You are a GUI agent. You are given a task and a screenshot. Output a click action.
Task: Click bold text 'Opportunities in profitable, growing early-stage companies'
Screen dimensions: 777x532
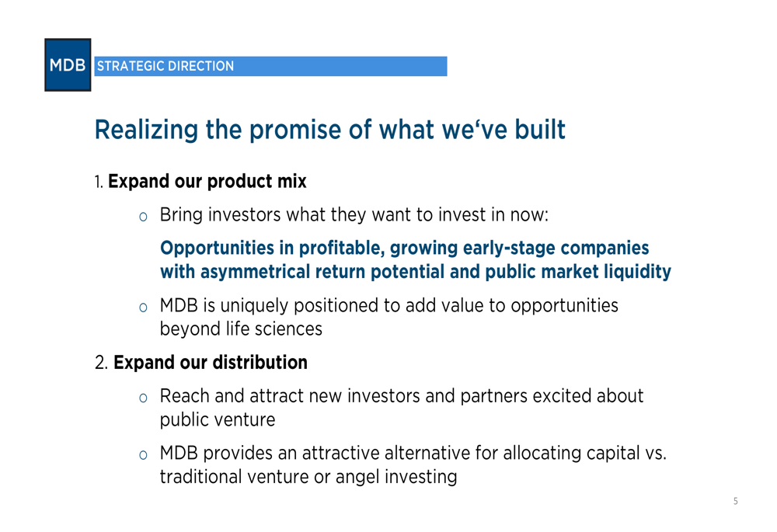(x=404, y=249)
